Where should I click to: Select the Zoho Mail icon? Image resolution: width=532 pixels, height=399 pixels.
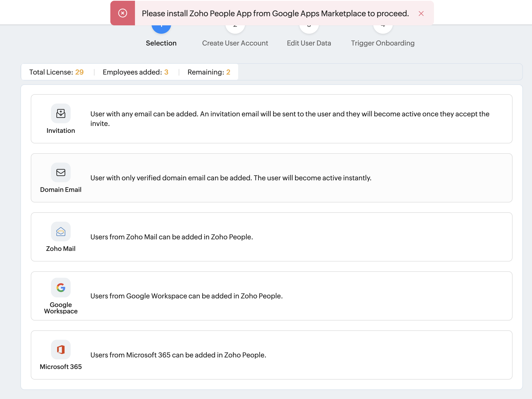click(x=61, y=231)
